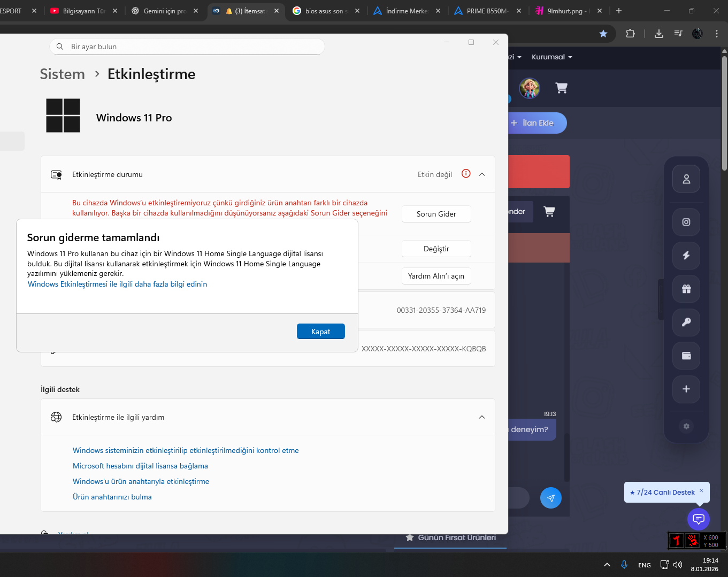Click the Değiştir product key button
The height and width of the screenshot is (577, 728).
(436, 249)
